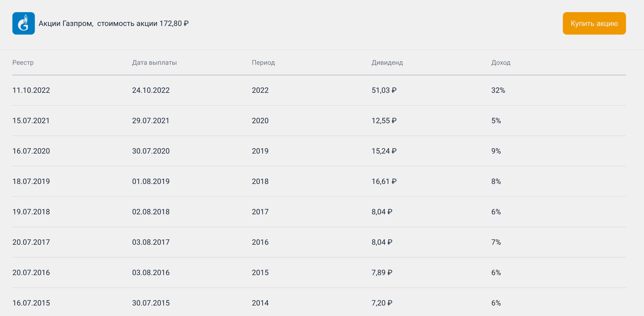The image size is (644, 316).
Task: Click the 18.07.2019 registry date row
Action: click(x=31, y=181)
